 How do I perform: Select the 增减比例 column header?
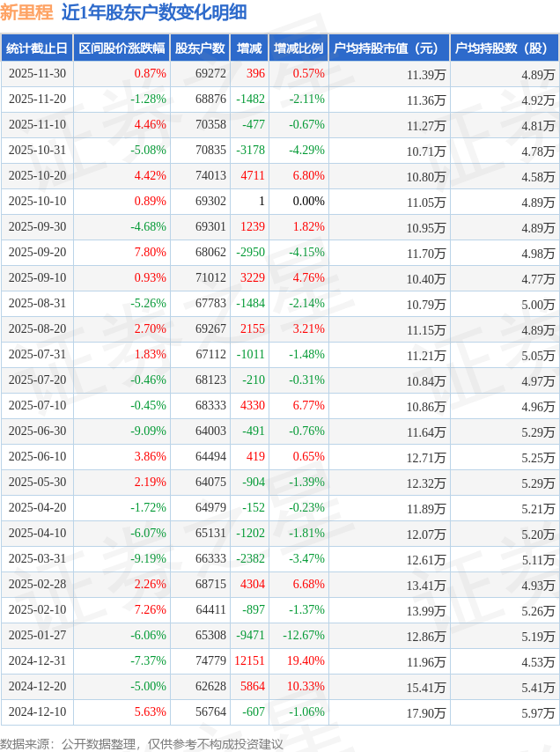point(298,48)
